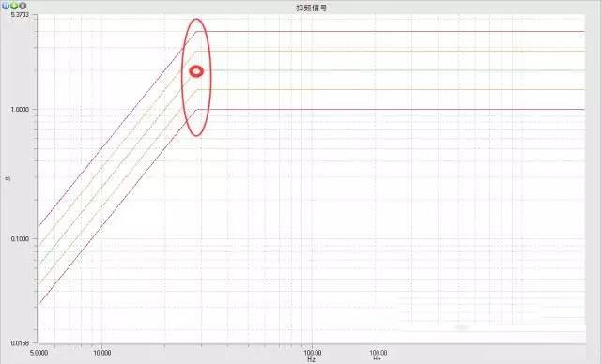Click the lowest rising diagonal curve line
The width and height of the screenshot is (601, 364).
click(x=116, y=207)
